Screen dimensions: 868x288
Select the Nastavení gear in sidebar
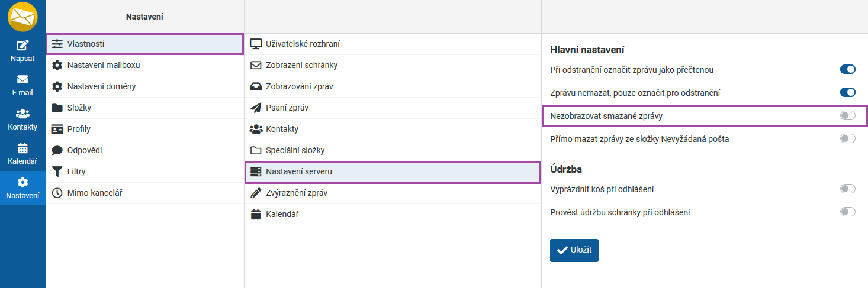click(x=22, y=182)
